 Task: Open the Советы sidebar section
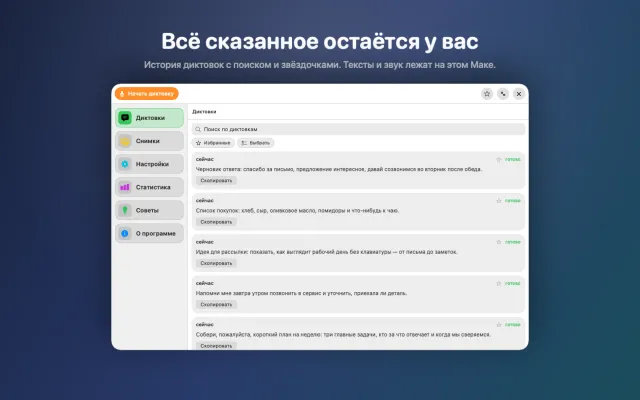[x=149, y=210]
